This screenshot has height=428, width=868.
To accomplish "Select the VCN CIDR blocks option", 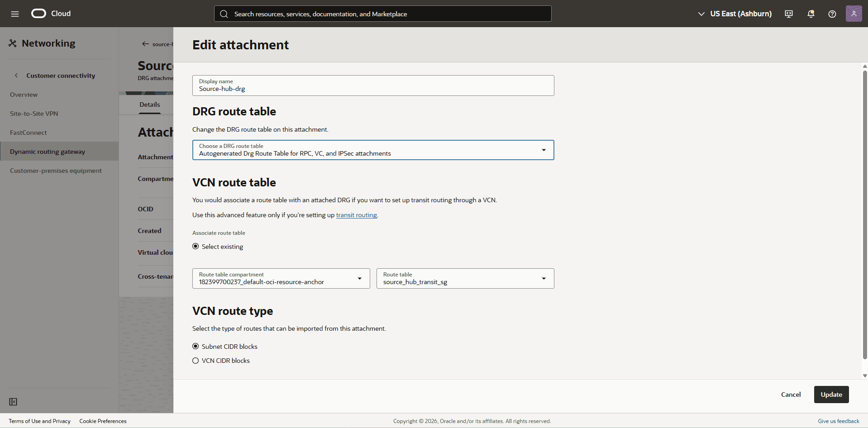I will 196,361.
